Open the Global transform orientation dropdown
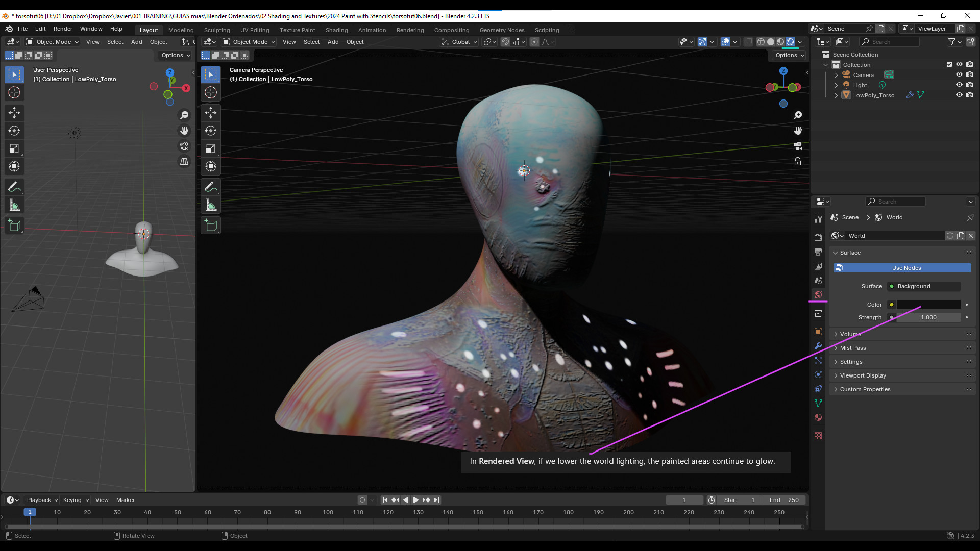This screenshot has height=551, width=980. [x=459, y=42]
